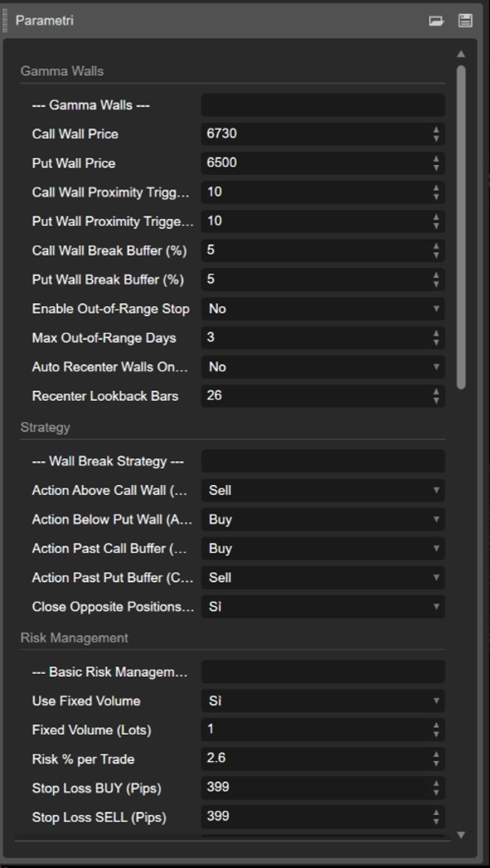Screen dimensions: 490x868
Task: Select the Gamma Walls header text field
Action: coord(322,105)
